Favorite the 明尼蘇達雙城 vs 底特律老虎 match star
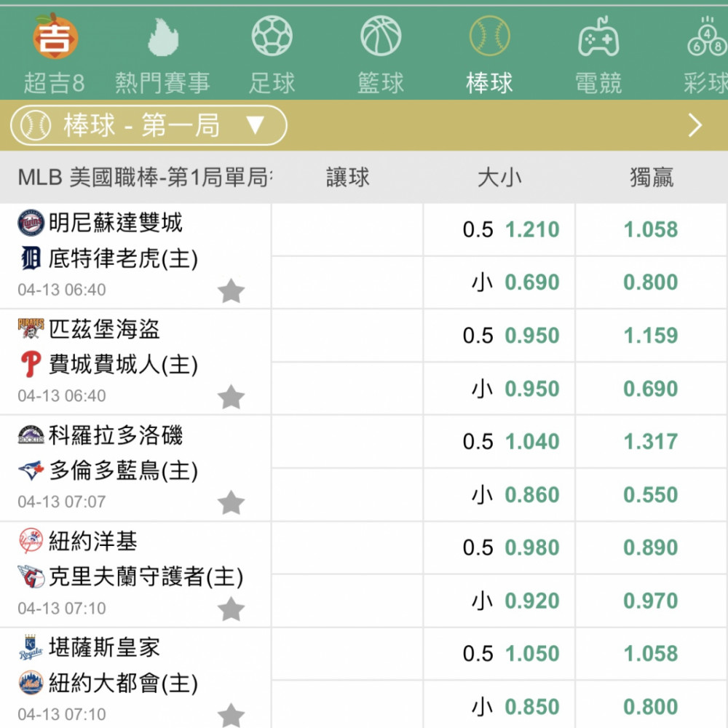728x728 pixels. coord(231,290)
